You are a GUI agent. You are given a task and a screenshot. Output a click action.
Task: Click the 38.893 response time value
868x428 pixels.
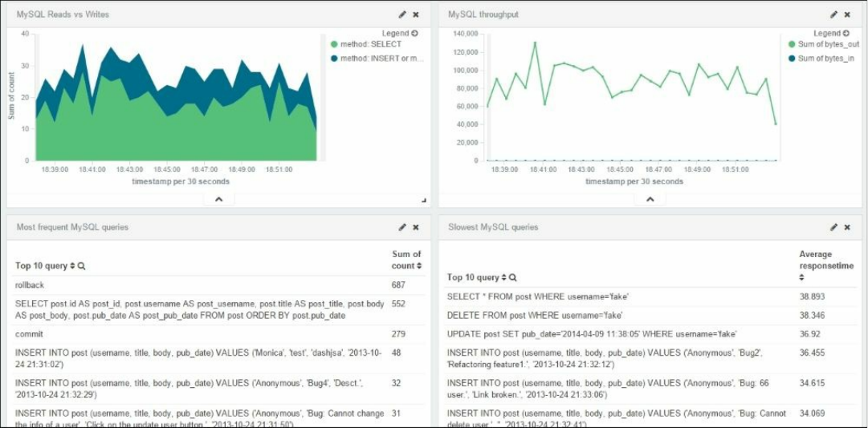[x=812, y=296]
